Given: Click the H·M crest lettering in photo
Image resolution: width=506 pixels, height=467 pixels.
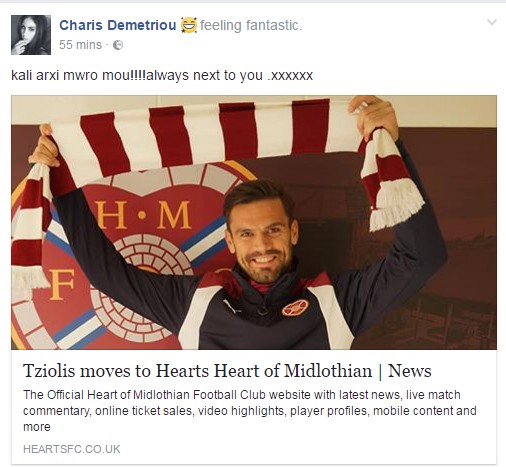Looking at the screenshot, I should (142, 215).
